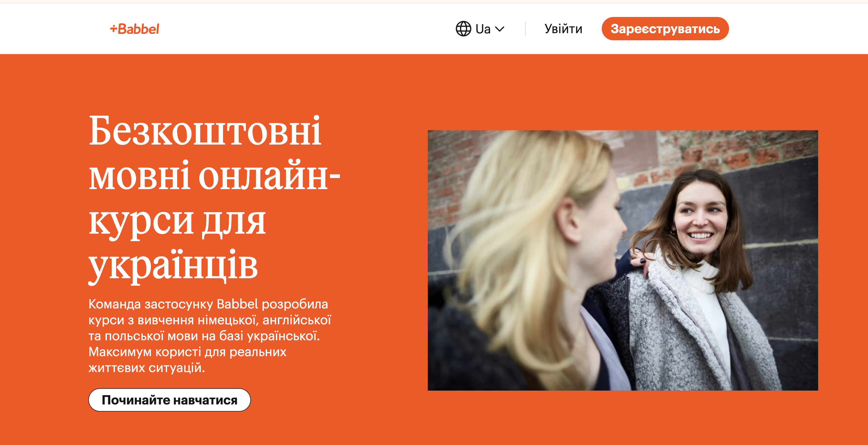The height and width of the screenshot is (445, 868).
Task: Open the Увійти login link
Action: coord(563,29)
